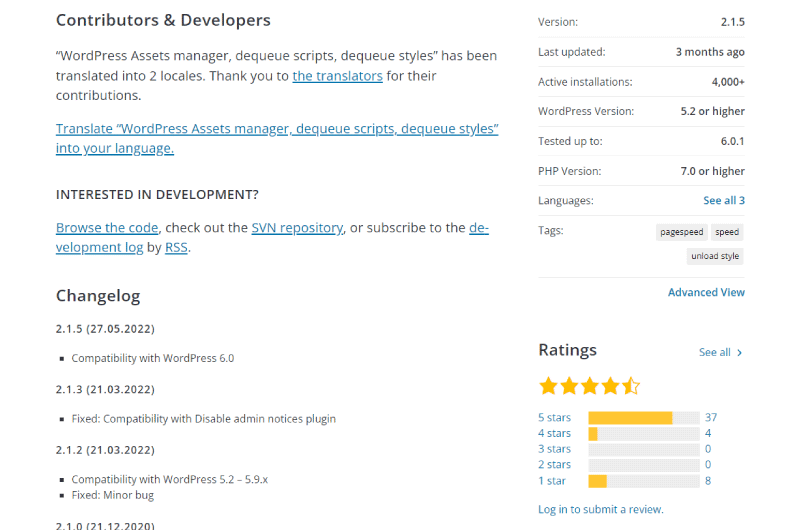Click the Last updated 3 months ago value
Screen dimensions: 800x530
coord(710,52)
